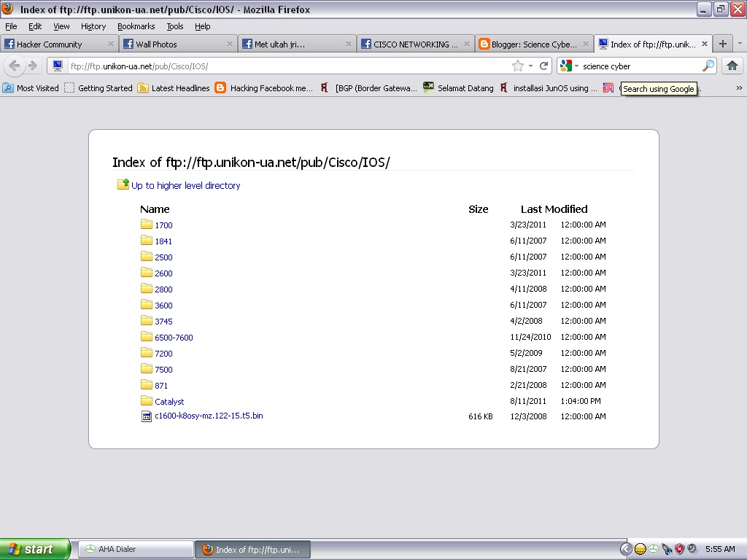Viewport: 747px width, 560px height.
Task: Click the site identity icon in address bar
Action: coord(58,66)
